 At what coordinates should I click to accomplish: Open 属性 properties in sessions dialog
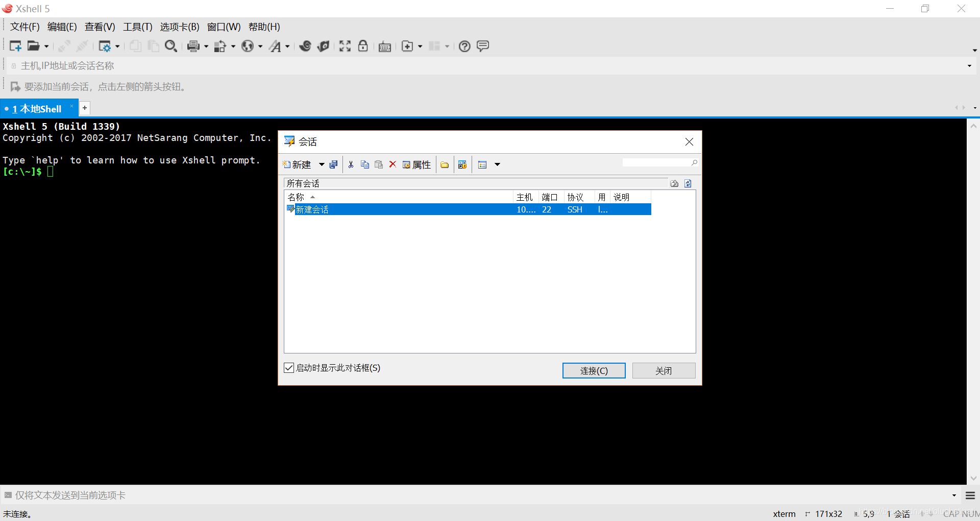(416, 164)
